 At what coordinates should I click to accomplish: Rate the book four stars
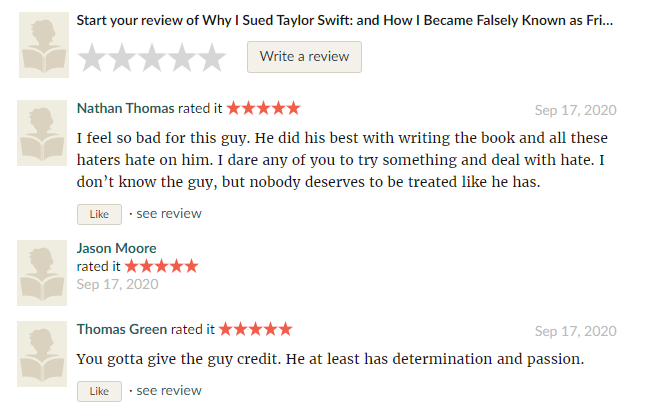coord(182,58)
